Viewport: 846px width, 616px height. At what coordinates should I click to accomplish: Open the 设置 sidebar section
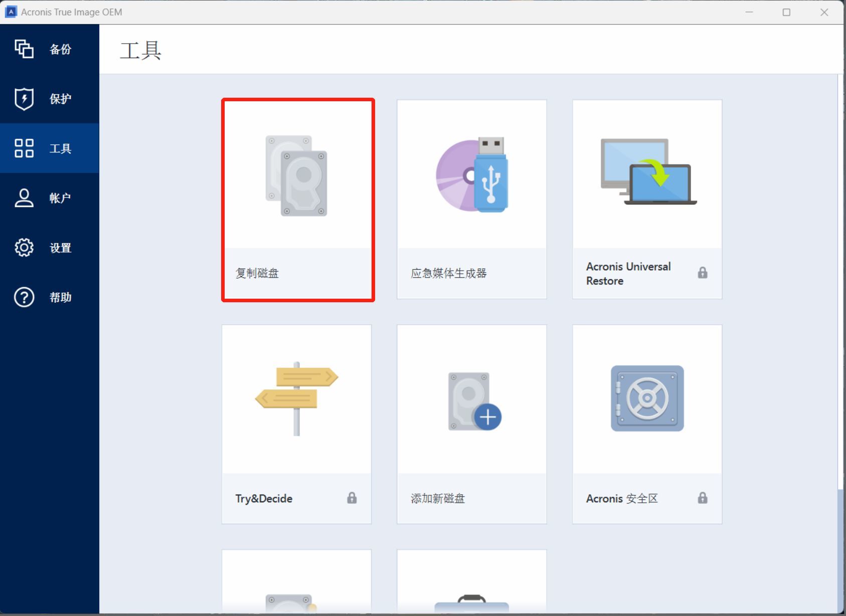click(50, 248)
